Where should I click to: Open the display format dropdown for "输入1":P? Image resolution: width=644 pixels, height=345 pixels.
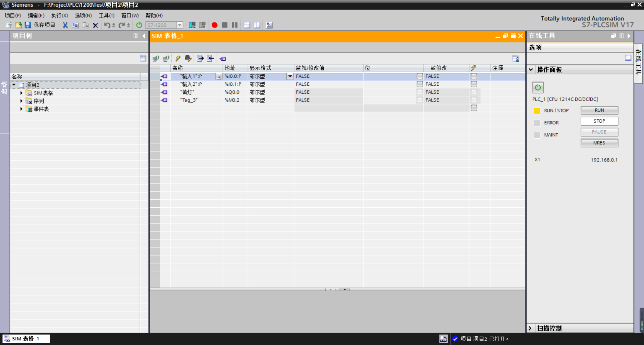pos(290,76)
